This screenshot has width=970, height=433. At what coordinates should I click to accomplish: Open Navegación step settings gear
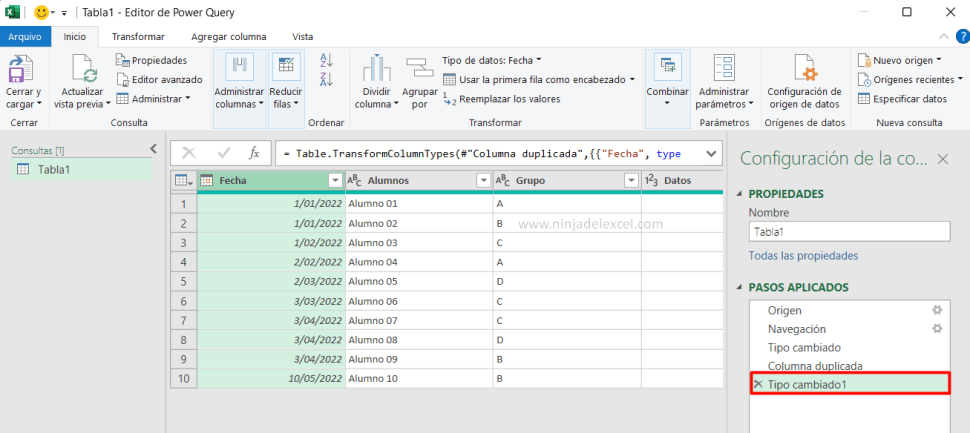(x=937, y=328)
